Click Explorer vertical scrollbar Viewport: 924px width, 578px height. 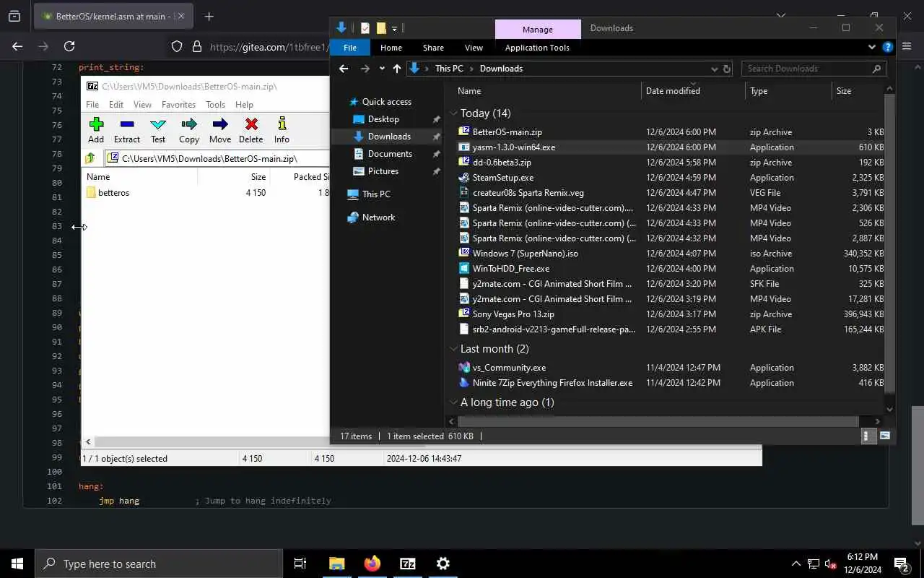889,244
